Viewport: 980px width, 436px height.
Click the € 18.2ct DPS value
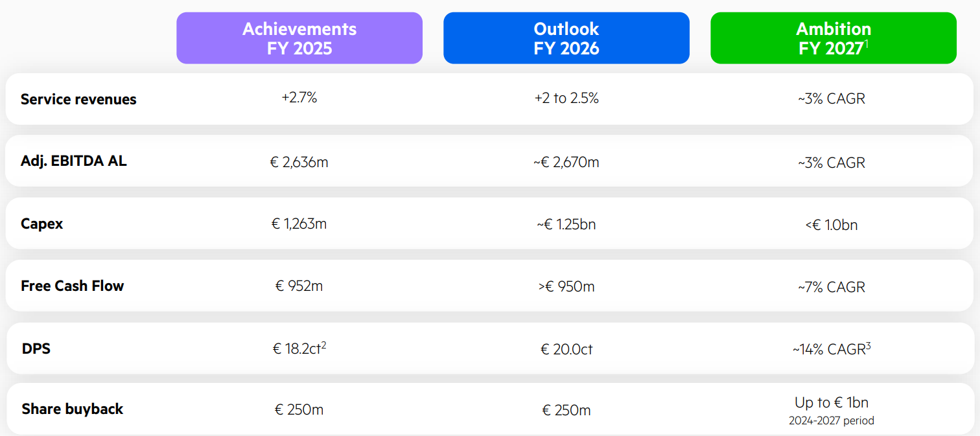[x=299, y=349]
